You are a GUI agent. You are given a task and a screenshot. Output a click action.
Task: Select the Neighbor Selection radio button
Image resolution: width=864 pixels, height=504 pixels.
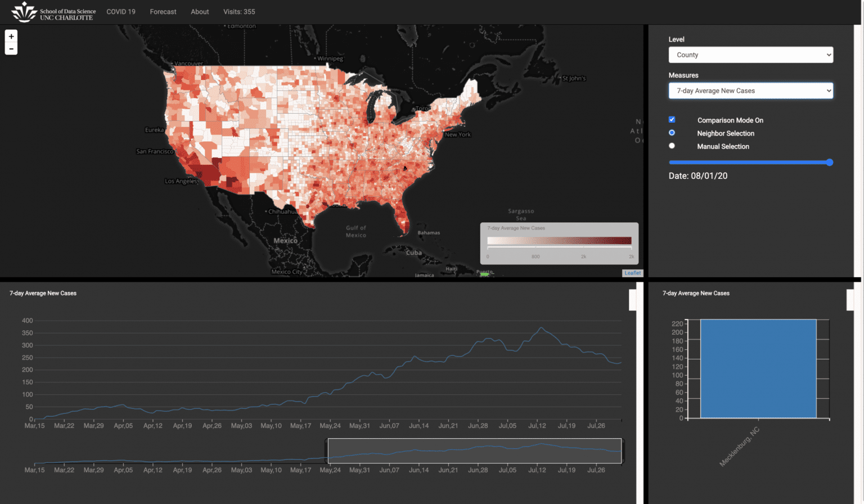coord(672,132)
